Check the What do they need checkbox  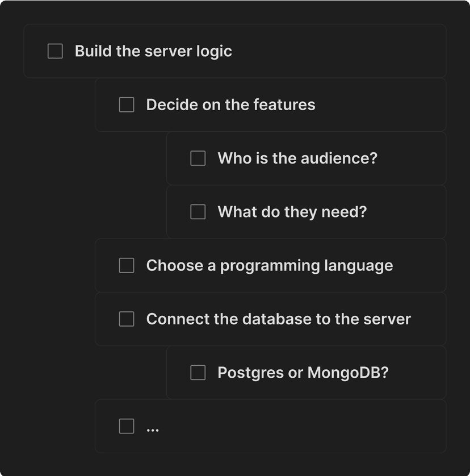(198, 212)
